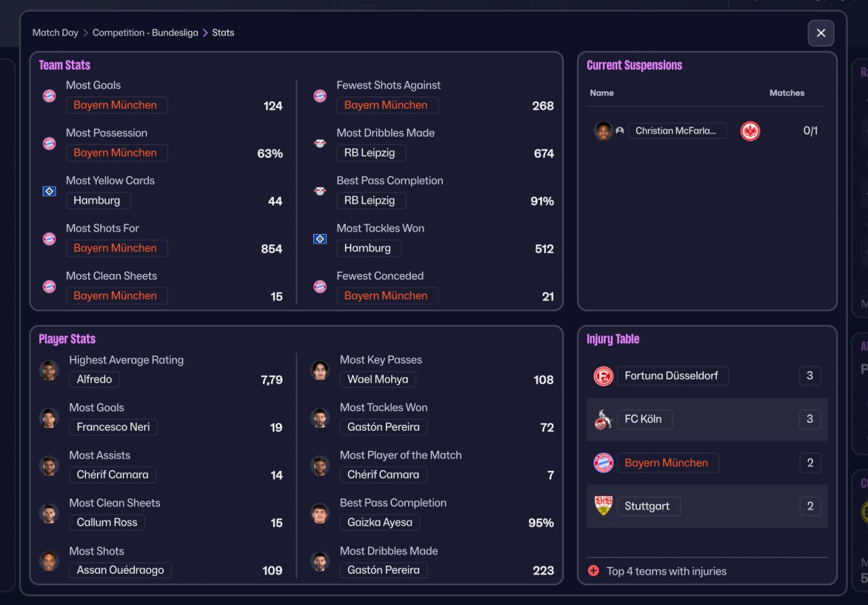Click the Hamburg crest beside Most Yellow Cards
The image size is (868, 605).
coord(50,191)
